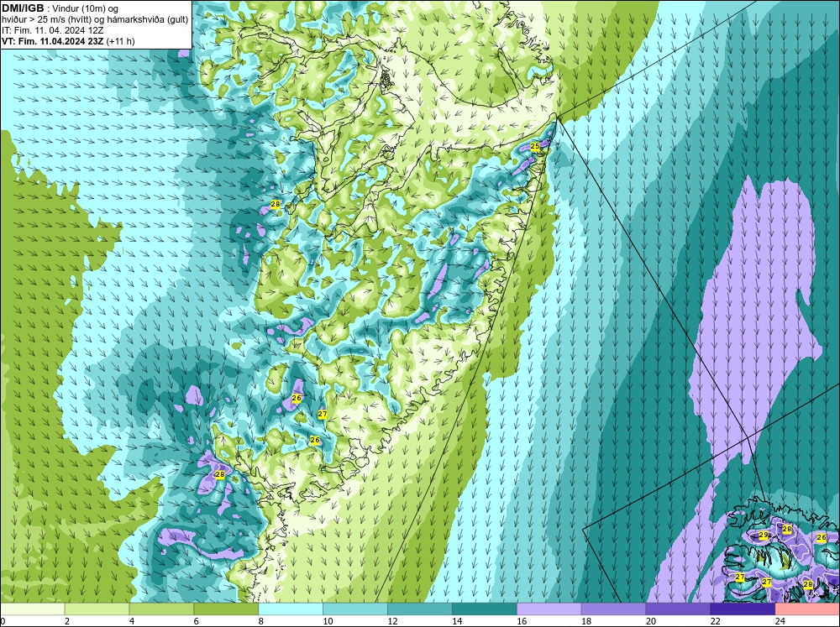Click the scale label '20'

(651, 621)
